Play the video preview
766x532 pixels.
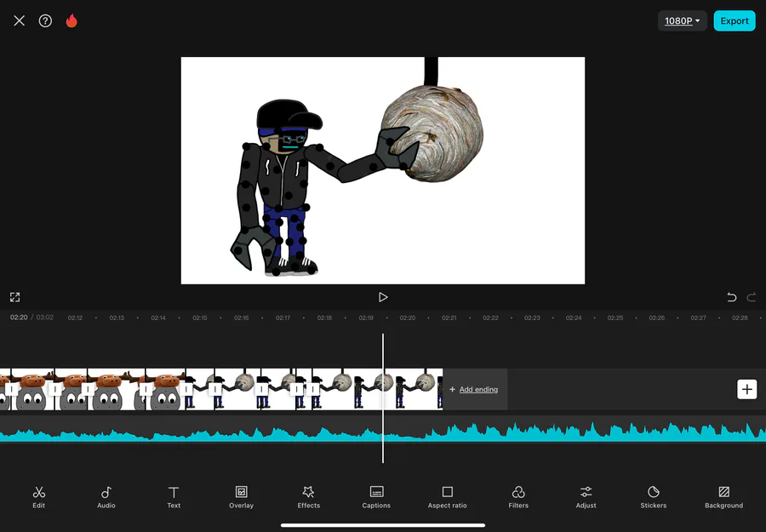[383, 297]
